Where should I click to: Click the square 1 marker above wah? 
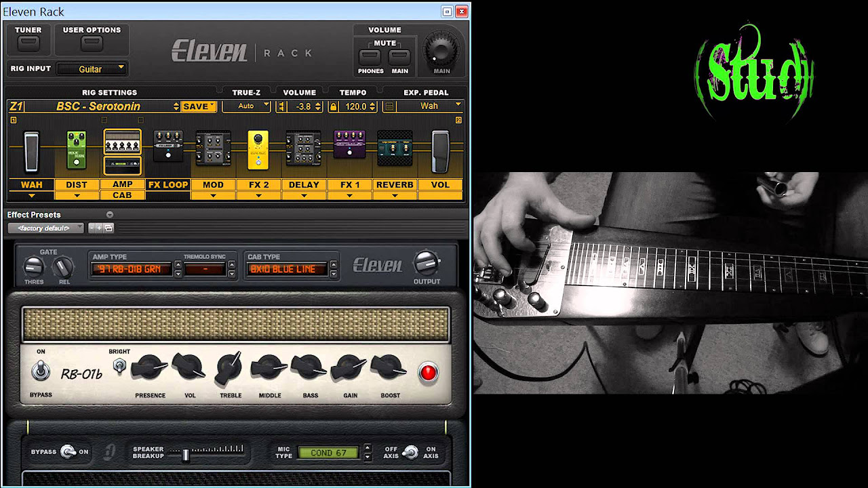[13, 120]
